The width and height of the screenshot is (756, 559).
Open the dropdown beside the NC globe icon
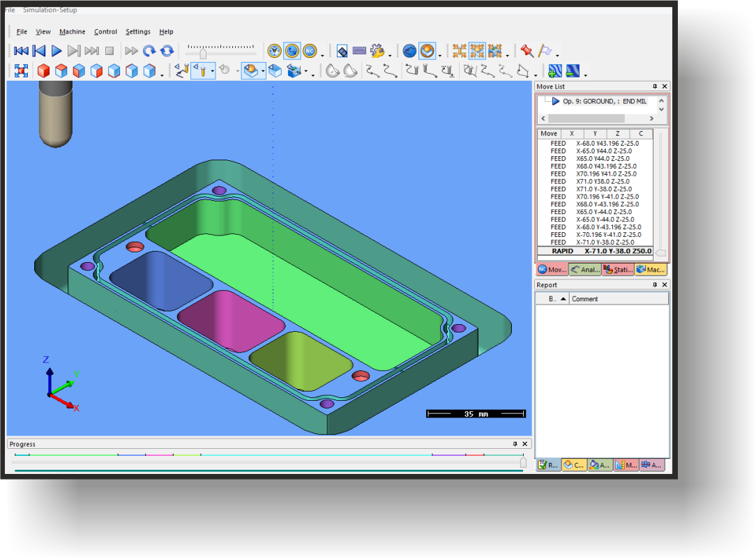click(x=321, y=53)
